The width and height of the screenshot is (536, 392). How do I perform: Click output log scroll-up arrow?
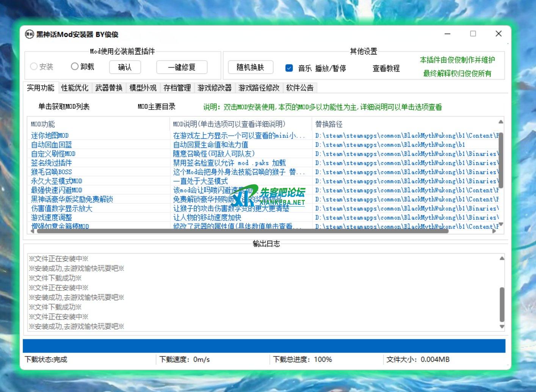click(x=502, y=259)
